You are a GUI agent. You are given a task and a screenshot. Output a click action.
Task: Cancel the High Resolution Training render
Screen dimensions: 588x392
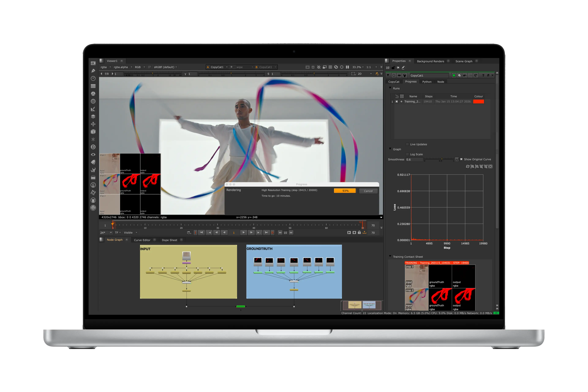(368, 191)
